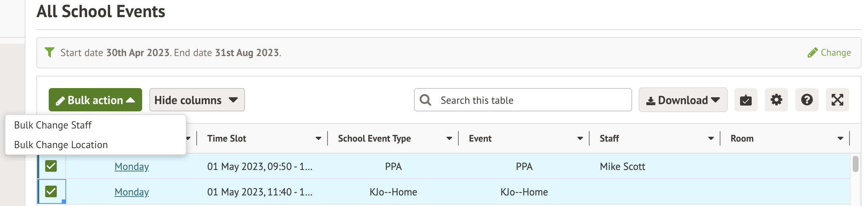This screenshot has height=206, width=868.
Task: Click the table vertical scrollbar
Action: pos(855,164)
